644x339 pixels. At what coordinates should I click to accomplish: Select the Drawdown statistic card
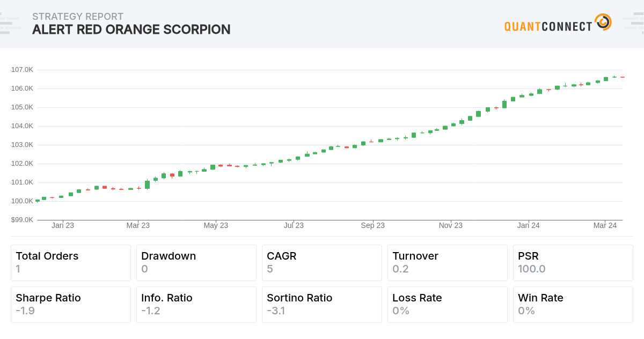196,263
